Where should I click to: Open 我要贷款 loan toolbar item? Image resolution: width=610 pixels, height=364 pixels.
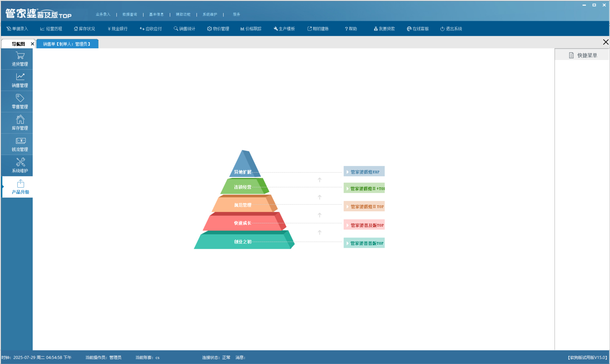384,29
